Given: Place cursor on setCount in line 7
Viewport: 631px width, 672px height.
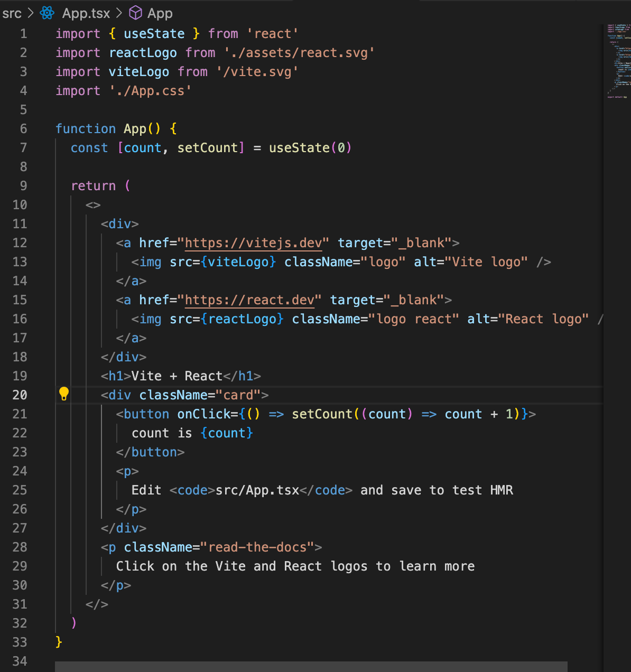Looking at the screenshot, I should coord(209,148).
